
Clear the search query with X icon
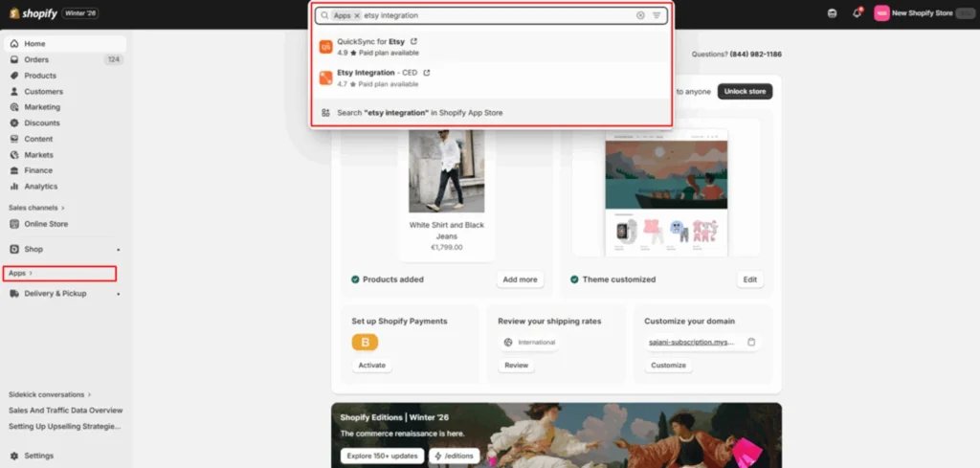[x=640, y=15]
